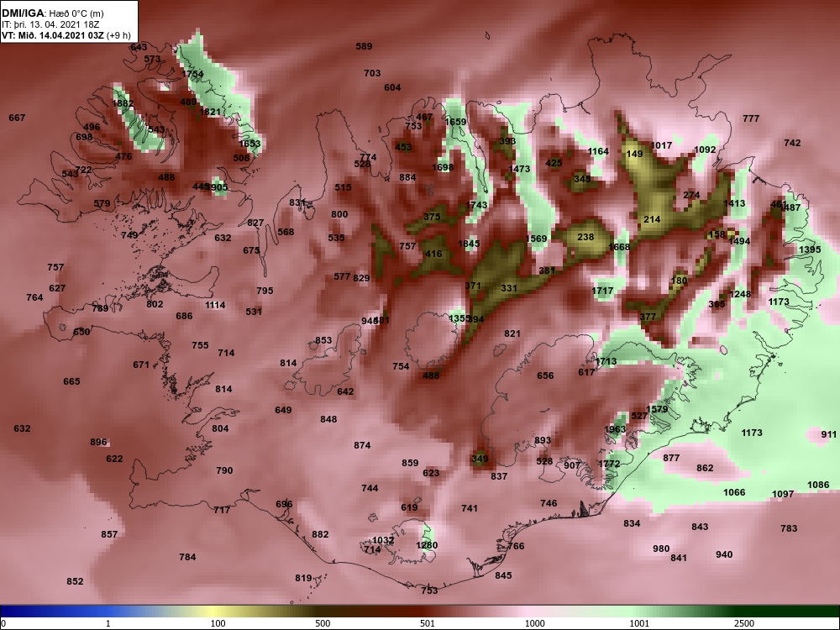Viewport: 840px width, 630px height.
Task: Click the south coast value 845
Action: click(x=503, y=576)
